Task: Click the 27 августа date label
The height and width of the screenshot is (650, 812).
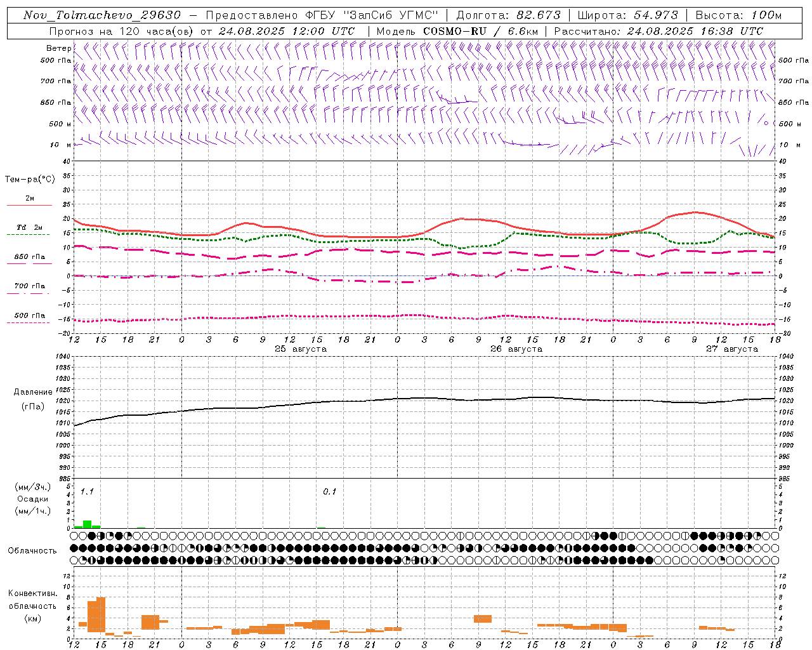Action: click(x=732, y=349)
